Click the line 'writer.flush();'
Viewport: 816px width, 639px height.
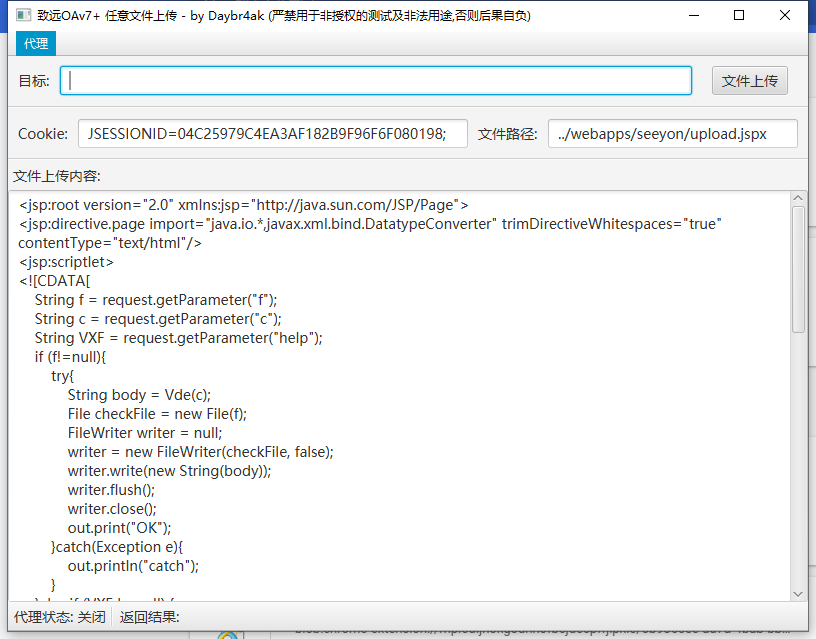click(x=111, y=490)
